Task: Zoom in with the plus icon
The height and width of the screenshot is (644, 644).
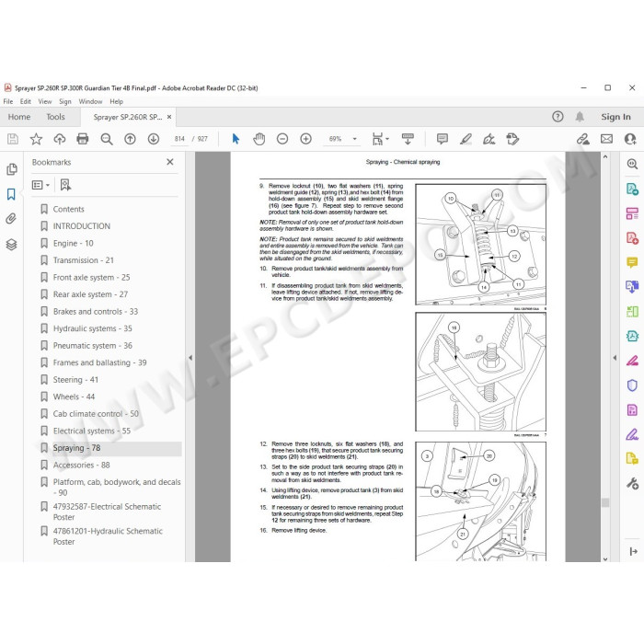Action: 305,139
